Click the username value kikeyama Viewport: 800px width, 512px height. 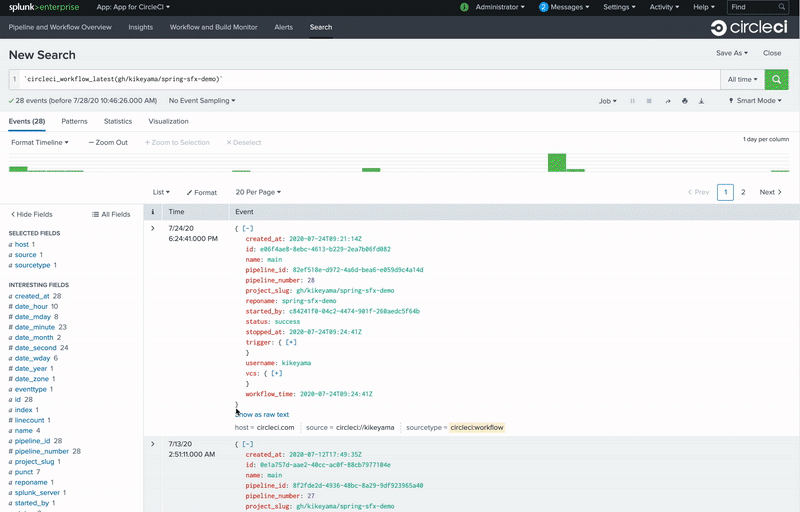pyautogui.click(x=296, y=363)
